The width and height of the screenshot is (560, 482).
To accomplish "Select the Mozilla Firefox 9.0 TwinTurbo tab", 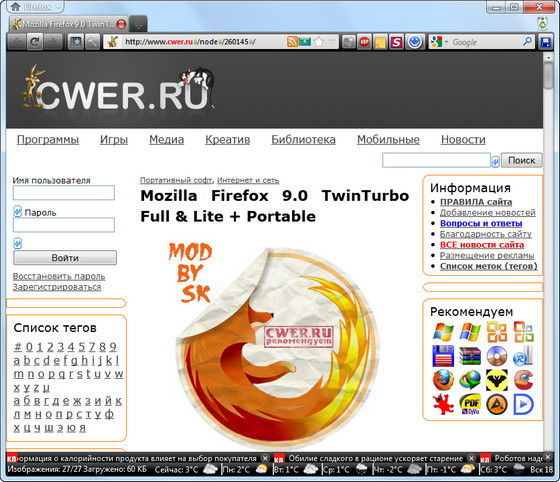I will point(69,24).
